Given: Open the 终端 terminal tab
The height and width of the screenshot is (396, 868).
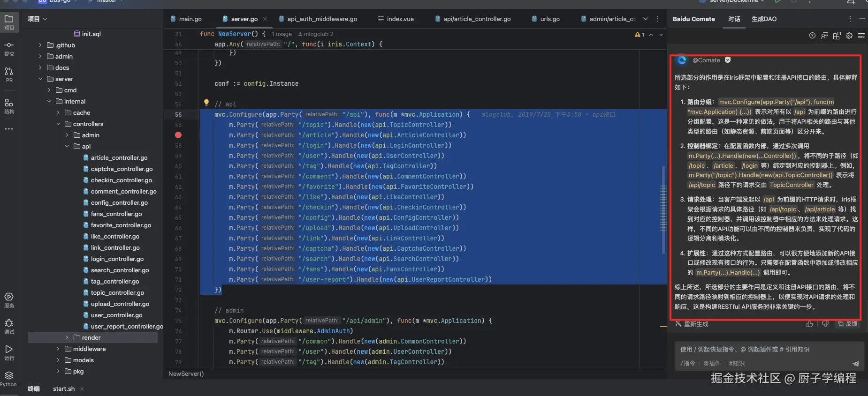Looking at the screenshot, I should pyautogui.click(x=34, y=389).
